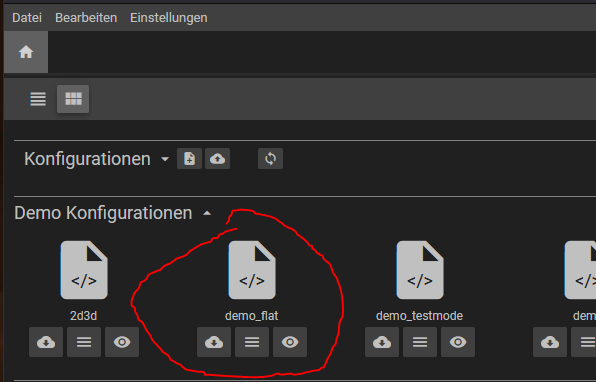Download the demo_flat configuration
Viewport: 596px width, 382px height.
click(x=214, y=342)
